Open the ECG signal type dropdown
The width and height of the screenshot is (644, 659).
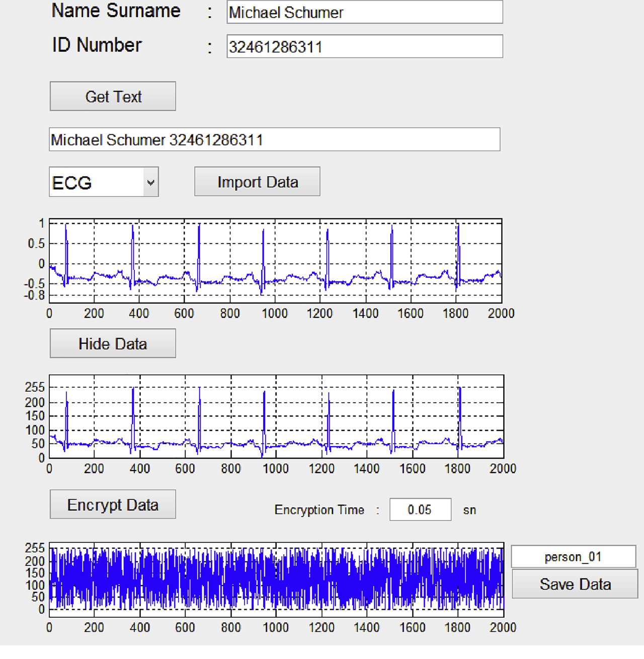tap(103, 182)
